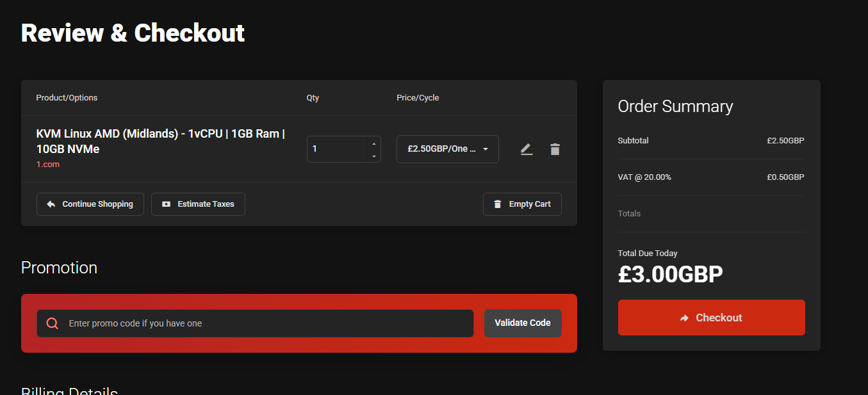Viewport: 868px width, 395px height.
Task: Click the KVM Linux AMD product name
Action: tap(161, 141)
